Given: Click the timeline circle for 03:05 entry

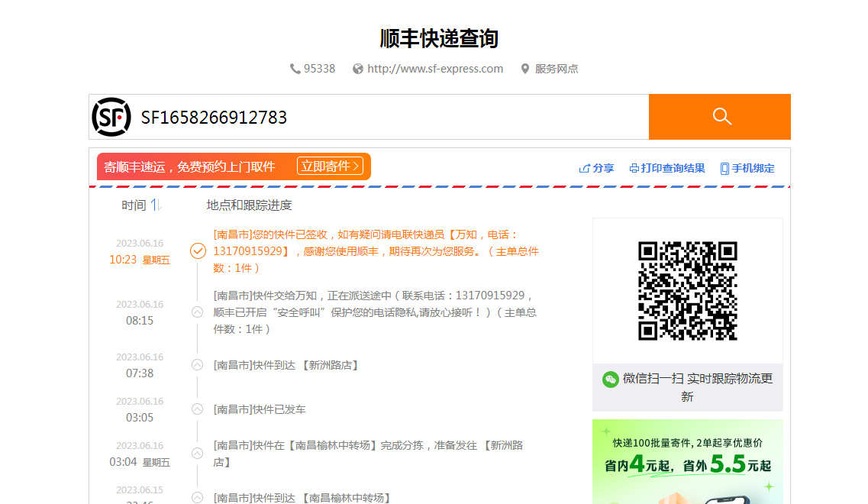Looking at the screenshot, I should click(197, 409).
